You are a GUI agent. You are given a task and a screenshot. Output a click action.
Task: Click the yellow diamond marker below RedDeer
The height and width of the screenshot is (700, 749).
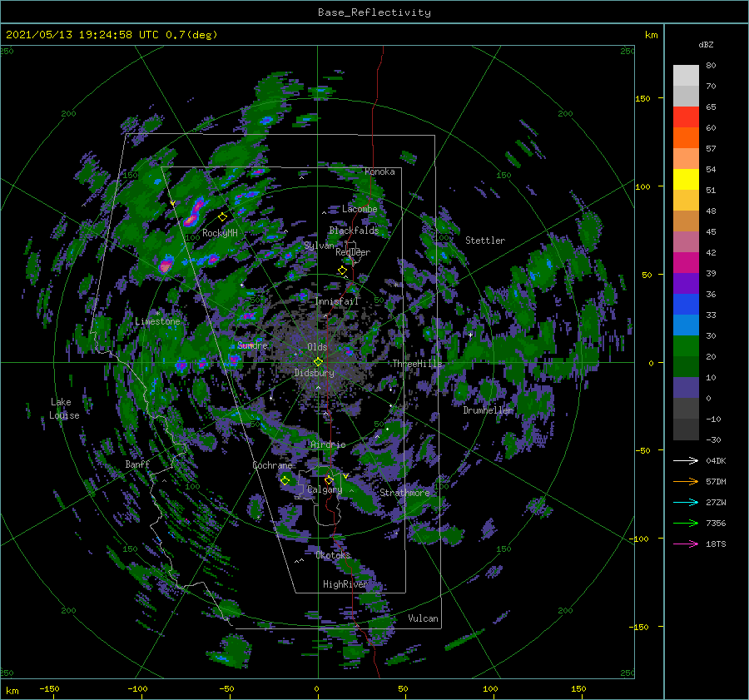(342, 271)
